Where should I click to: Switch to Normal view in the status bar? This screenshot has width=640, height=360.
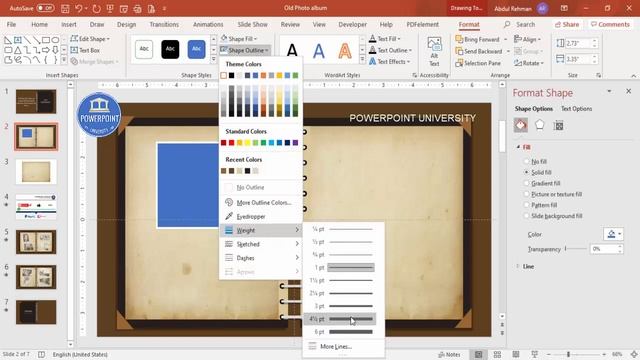click(x=478, y=354)
